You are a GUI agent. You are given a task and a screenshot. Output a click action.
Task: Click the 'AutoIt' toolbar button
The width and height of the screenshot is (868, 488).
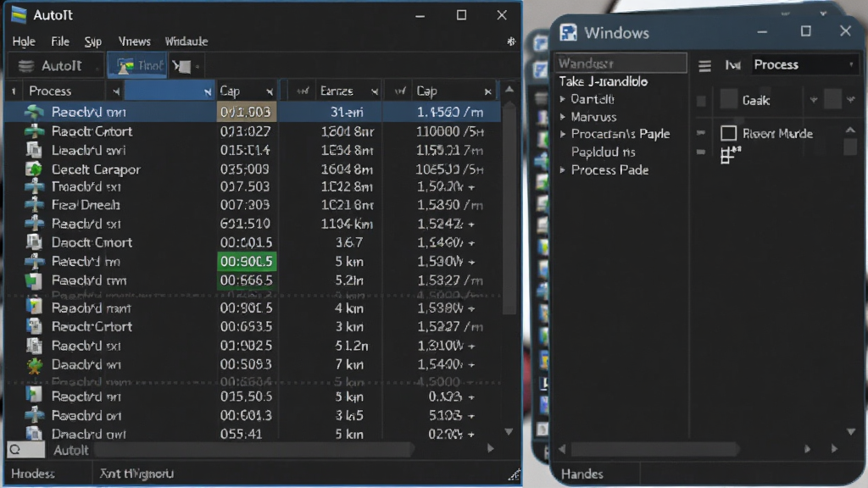[x=54, y=66]
